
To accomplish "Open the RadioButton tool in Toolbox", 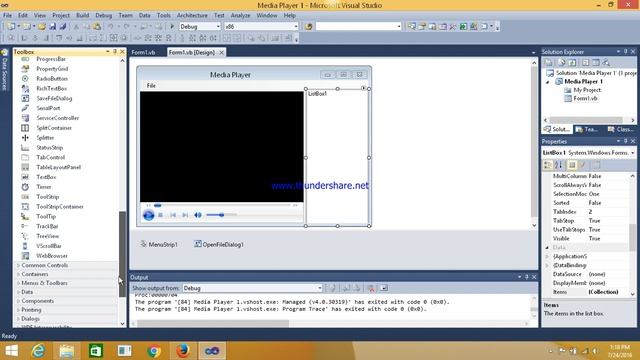I will (52, 78).
